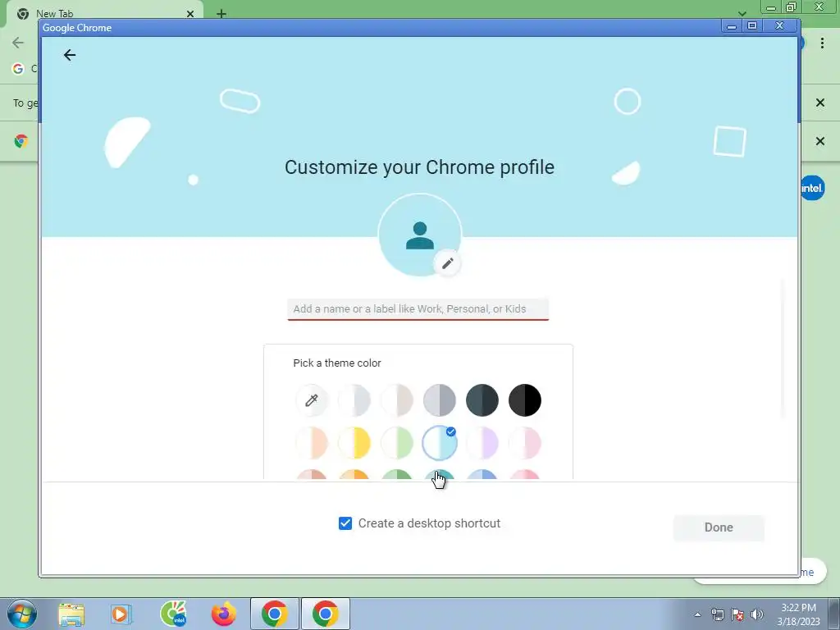Pick the light green theme color
This screenshot has width=840, height=630.
coord(397,443)
